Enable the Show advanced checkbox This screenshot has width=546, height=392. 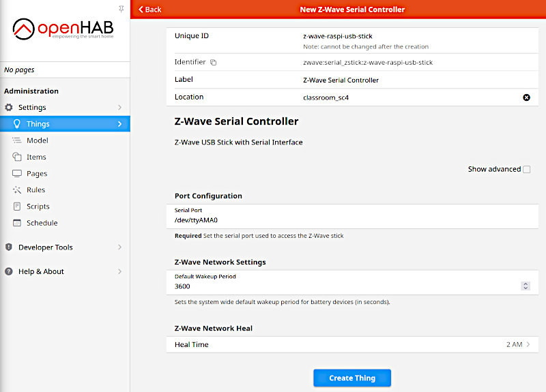click(526, 169)
